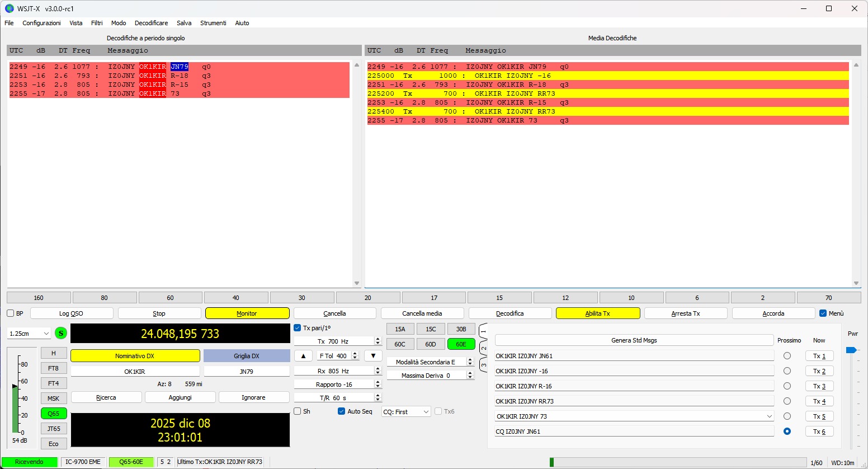Screen dimensions: 868x469
Task: Disable the Auto Seq checkbox
Action: 341,411
